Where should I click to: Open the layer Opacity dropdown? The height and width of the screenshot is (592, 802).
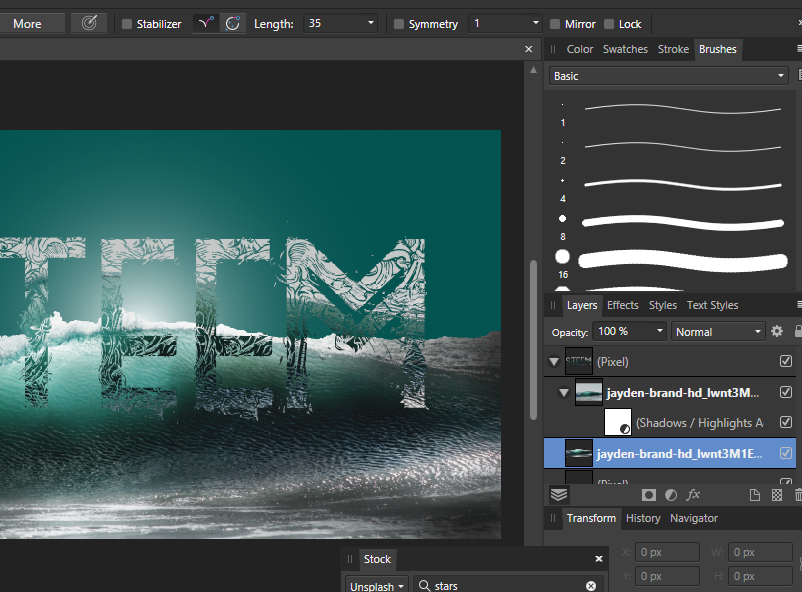click(659, 332)
